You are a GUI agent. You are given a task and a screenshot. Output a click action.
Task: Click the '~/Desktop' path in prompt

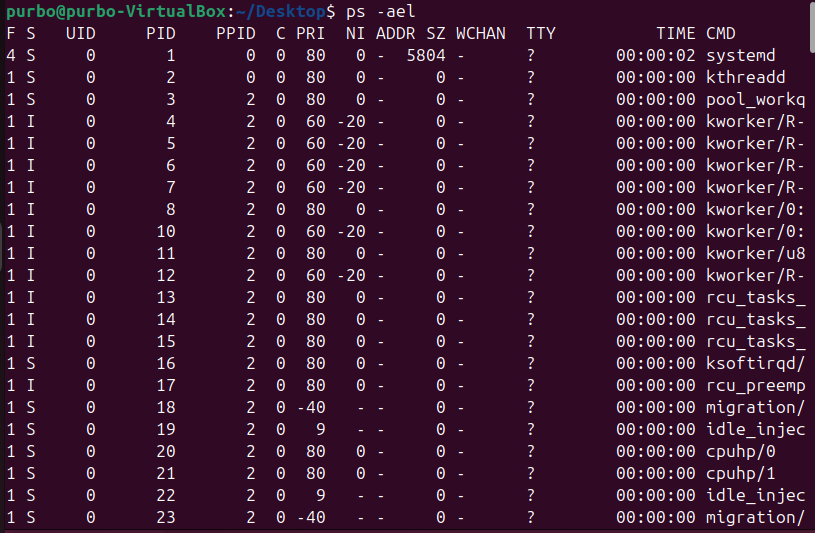pyautogui.click(x=280, y=11)
